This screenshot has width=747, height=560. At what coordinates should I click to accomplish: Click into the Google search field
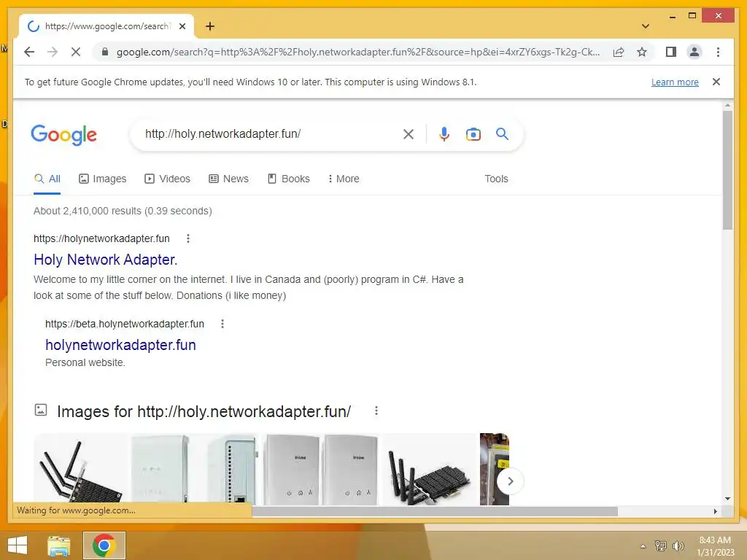(269, 134)
